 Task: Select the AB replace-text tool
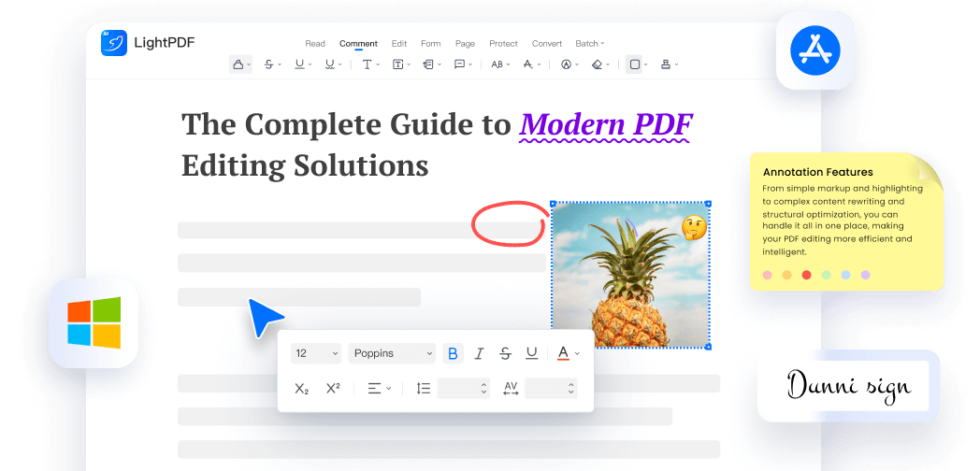pos(497,64)
